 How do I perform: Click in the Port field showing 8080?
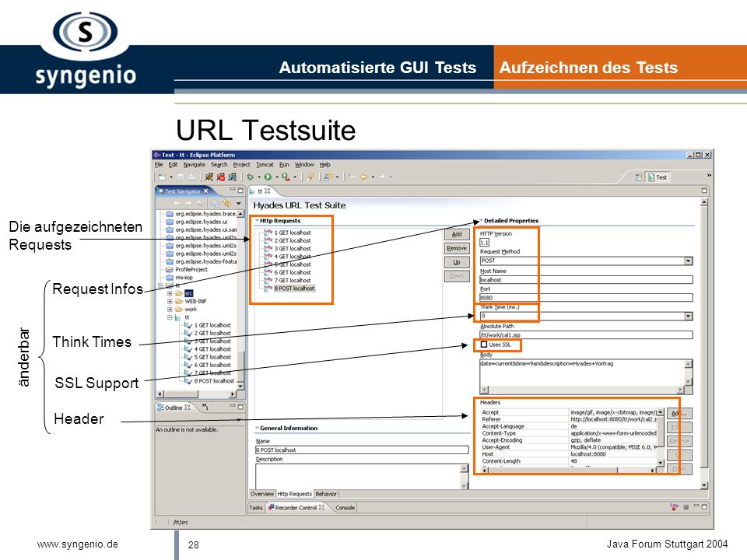[x=586, y=298]
